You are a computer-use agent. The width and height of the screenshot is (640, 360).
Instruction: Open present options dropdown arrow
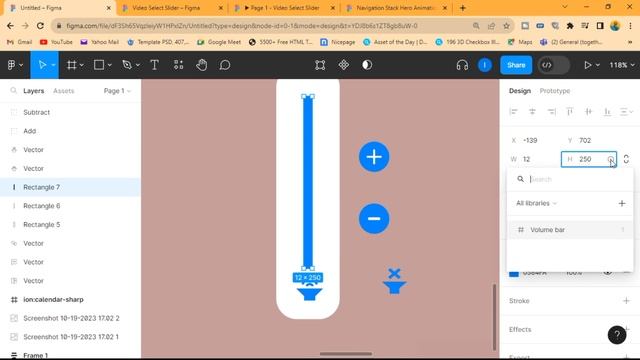click(x=598, y=65)
